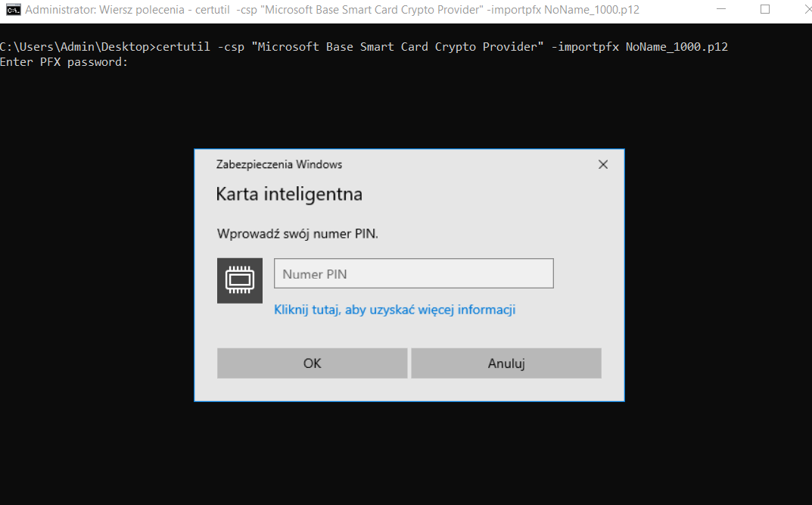Viewport: 812px width, 505px height.
Task: Click the 'Enter PFX password:' prompt line
Action: tap(64, 62)
